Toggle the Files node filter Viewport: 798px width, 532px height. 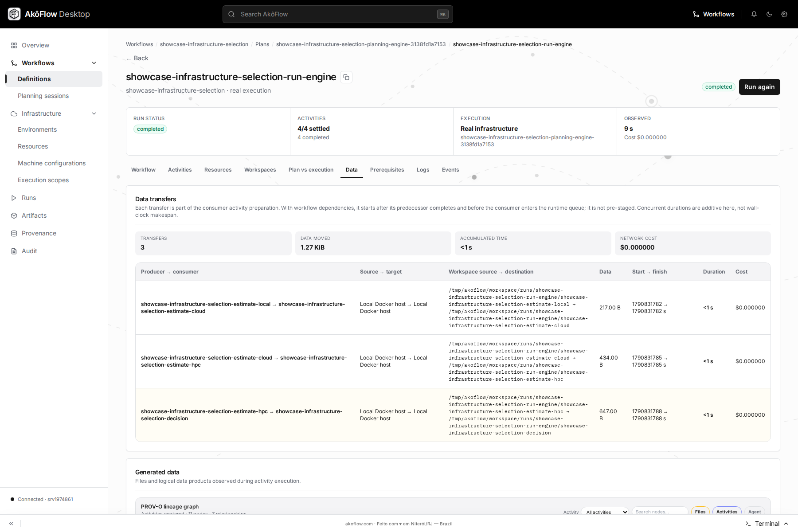[x=700, y=512]
